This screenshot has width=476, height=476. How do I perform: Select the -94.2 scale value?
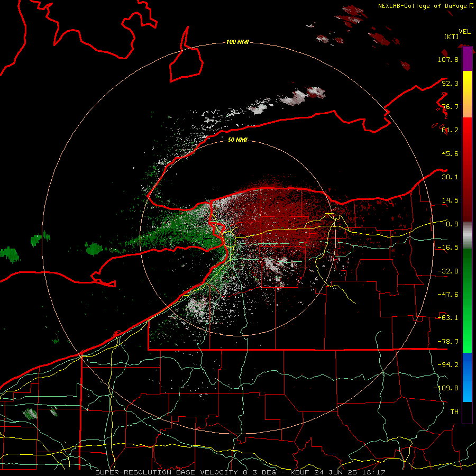[448, 365]
